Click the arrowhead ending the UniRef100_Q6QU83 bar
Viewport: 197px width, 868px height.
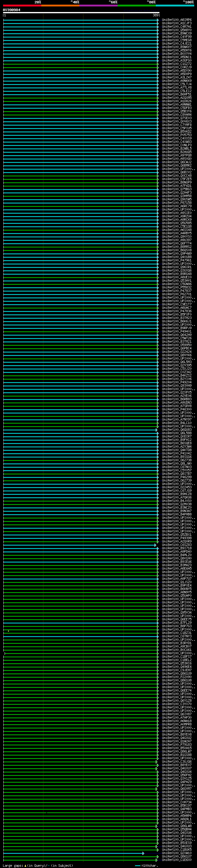(157, 430)
